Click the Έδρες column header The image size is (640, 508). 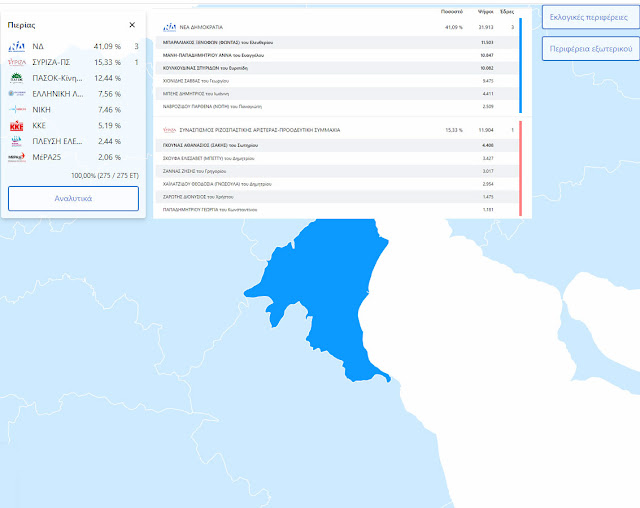[507, 12]
